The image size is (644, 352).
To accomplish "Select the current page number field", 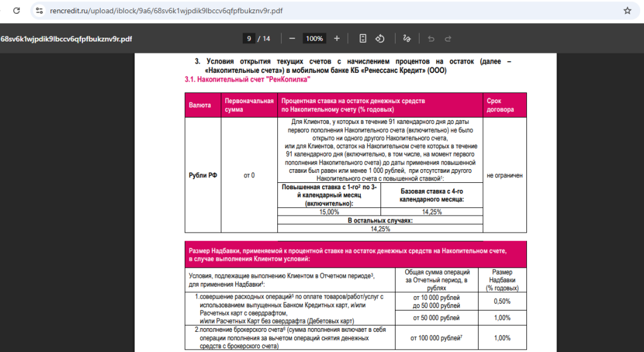I will pyautogui.click(x=250, y=38).
